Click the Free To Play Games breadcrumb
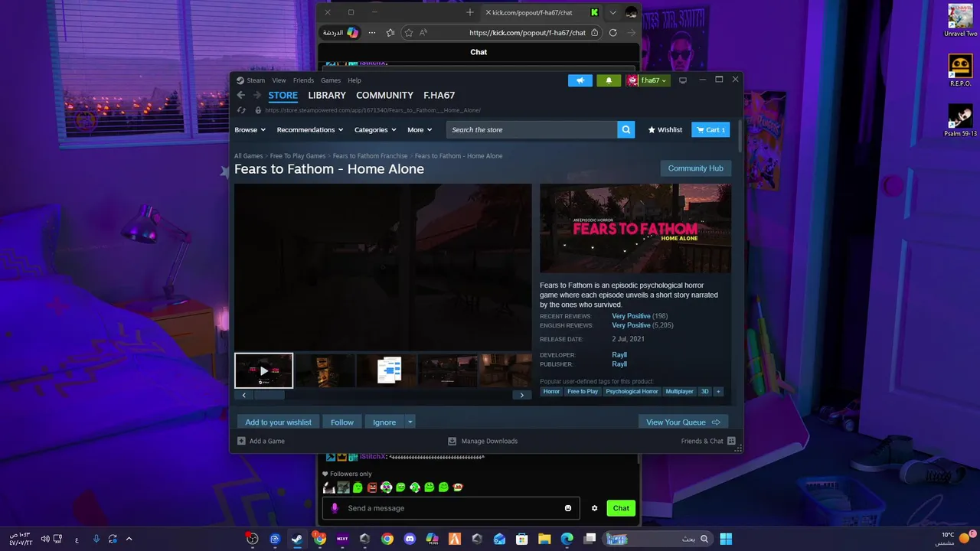 pyautogui.click(x=298, y=156)
